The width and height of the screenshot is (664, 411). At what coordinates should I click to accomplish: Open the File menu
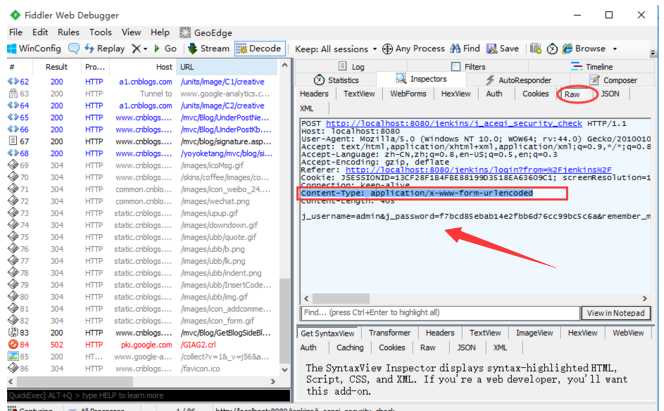coord(16,32)
